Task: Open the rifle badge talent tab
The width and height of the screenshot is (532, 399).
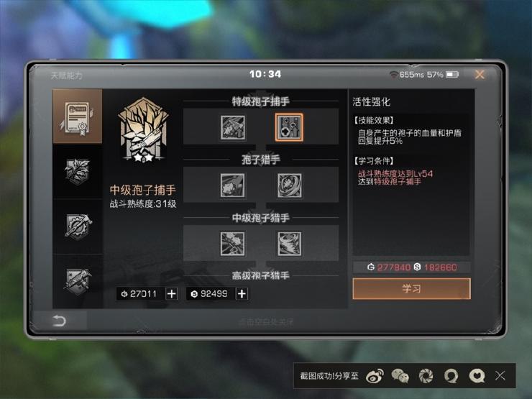Action: [78, 281]
